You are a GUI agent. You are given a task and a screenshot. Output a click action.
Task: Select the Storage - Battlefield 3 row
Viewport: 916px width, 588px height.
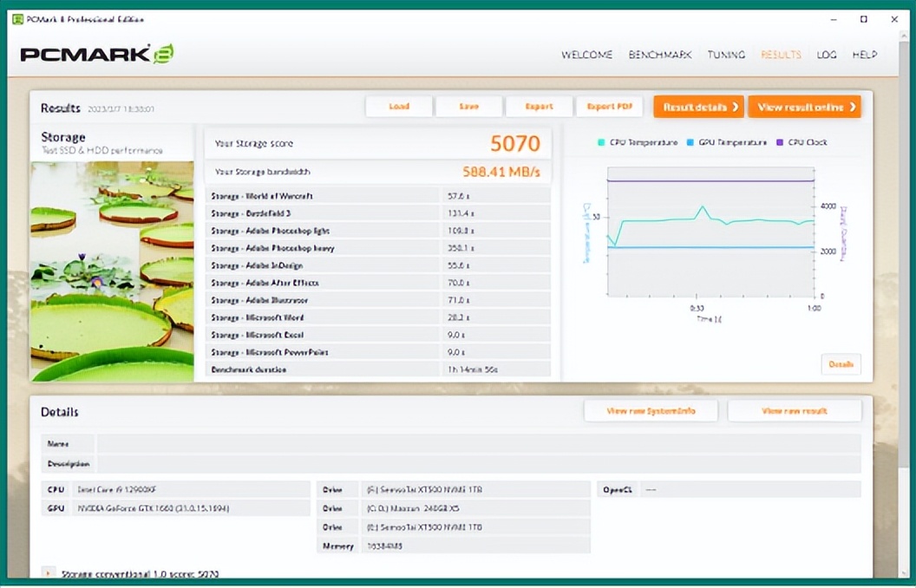[x=378, y=213]
